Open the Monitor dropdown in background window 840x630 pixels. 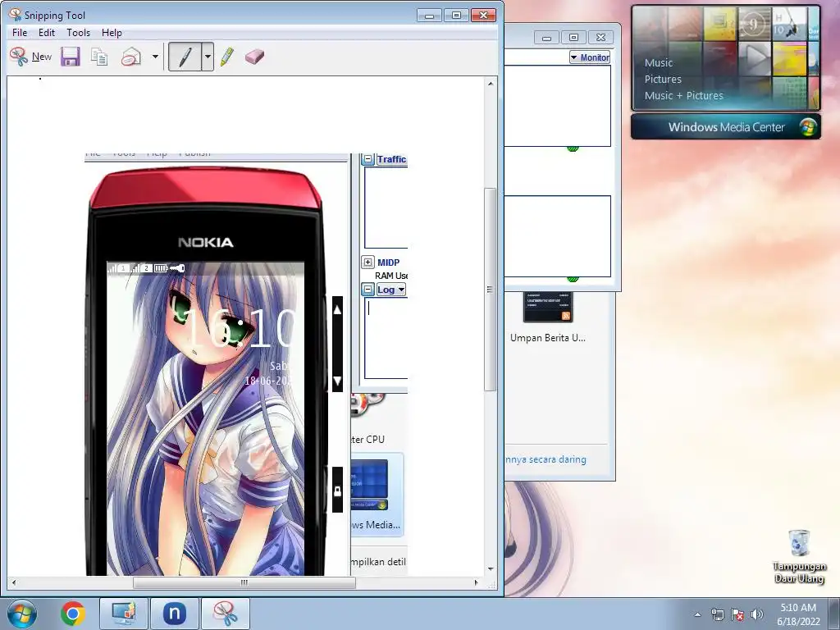590,57
